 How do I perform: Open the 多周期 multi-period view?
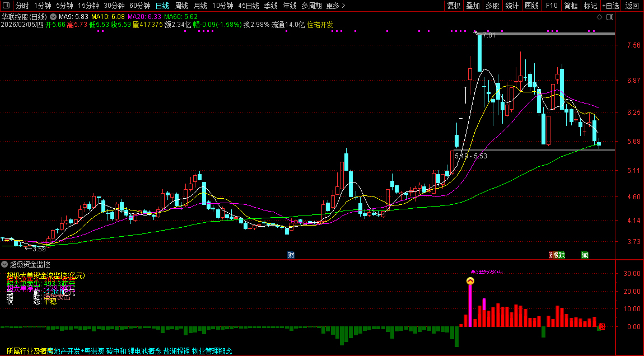pyautogui.click(x=312, y=6)
